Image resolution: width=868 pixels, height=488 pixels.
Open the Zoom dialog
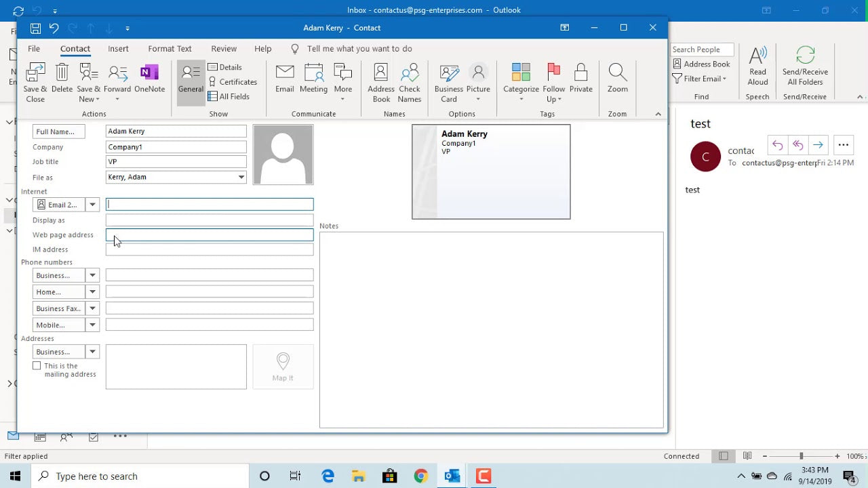click(617, 81)
